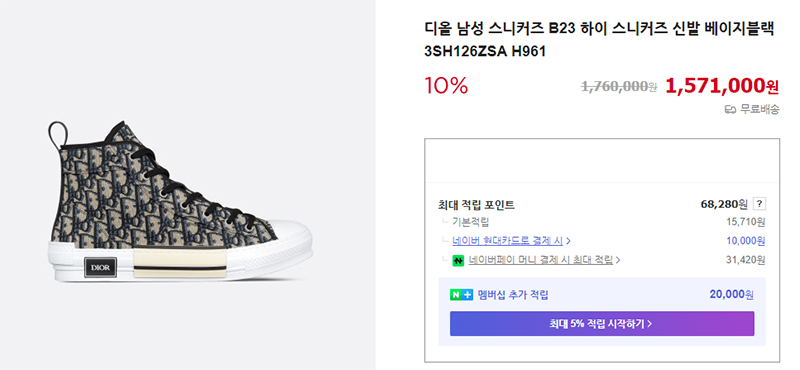Expand the chevron after 네이버 현대카드로 결제 시
Viewport: 800px width, 370px height.
568,240
